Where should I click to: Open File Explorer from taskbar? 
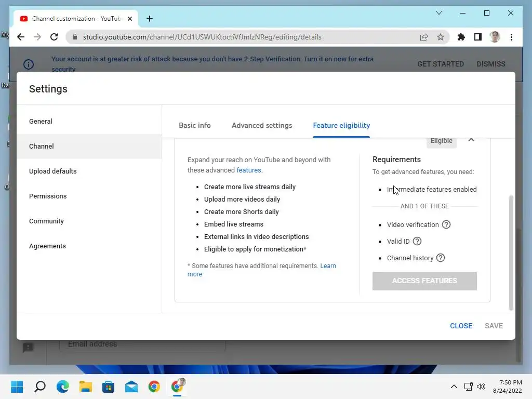point(86,387)
